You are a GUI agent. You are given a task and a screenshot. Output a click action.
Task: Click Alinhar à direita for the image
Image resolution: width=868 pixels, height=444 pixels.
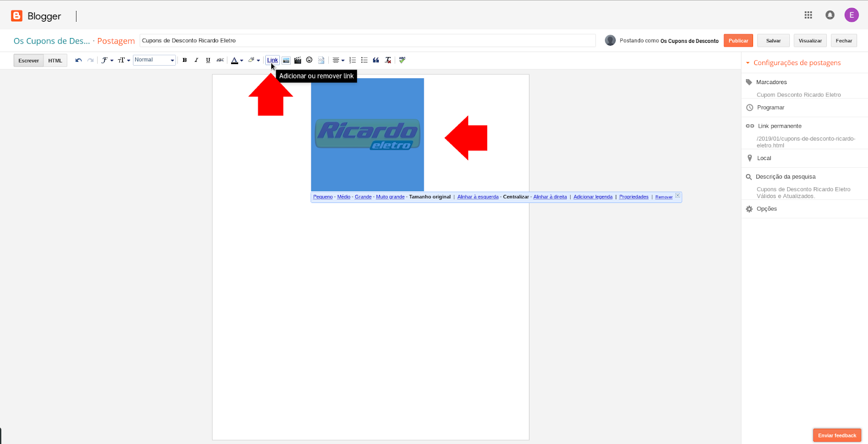tap(550, 197)
